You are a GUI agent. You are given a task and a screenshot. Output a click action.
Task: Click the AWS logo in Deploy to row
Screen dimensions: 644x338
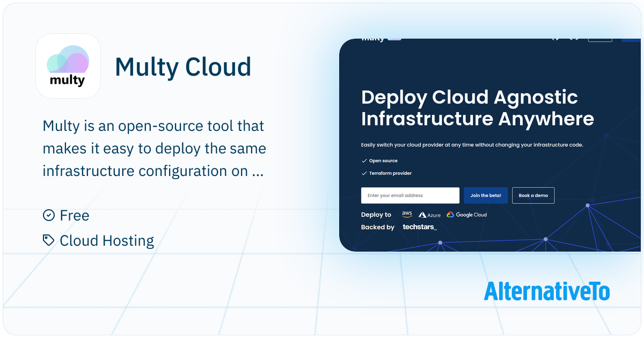coord(407,215)
